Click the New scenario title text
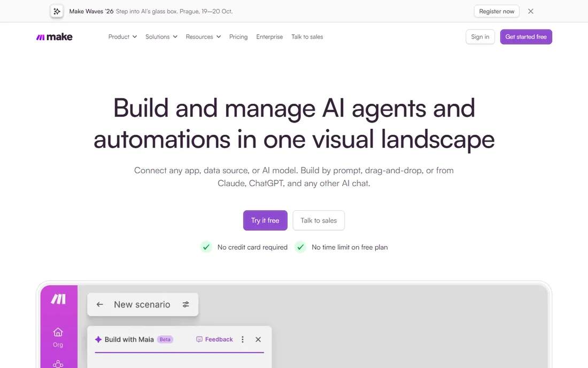Image resolution: width=588 pixels, height=368 pixels. pos(142,304)
